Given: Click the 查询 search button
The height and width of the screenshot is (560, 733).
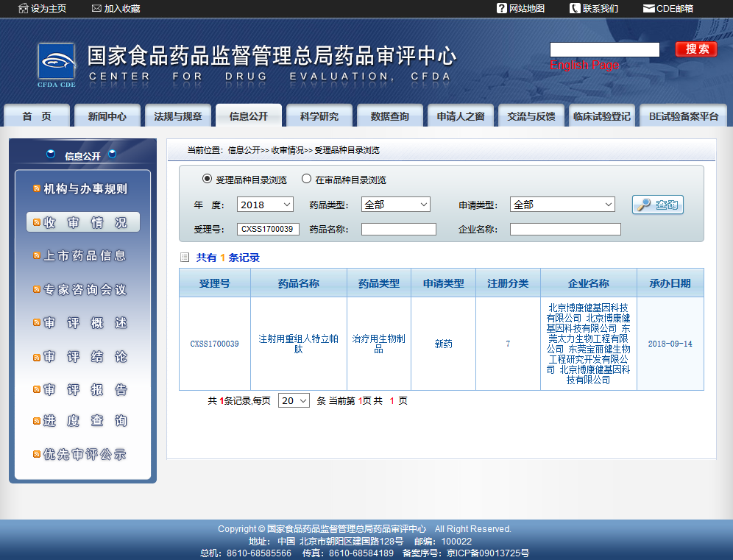Looking at the screenshot, I should [x=658, y=205].
